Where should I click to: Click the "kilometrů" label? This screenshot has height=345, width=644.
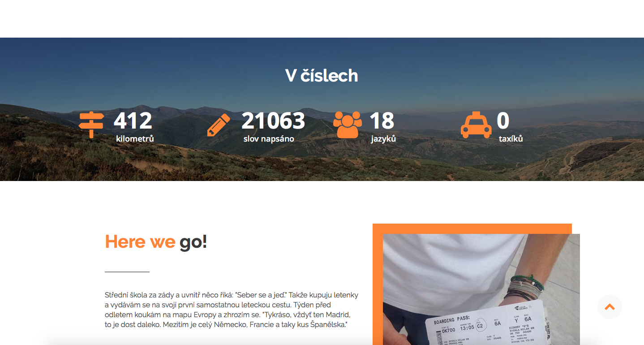click(x=135, y=139)
